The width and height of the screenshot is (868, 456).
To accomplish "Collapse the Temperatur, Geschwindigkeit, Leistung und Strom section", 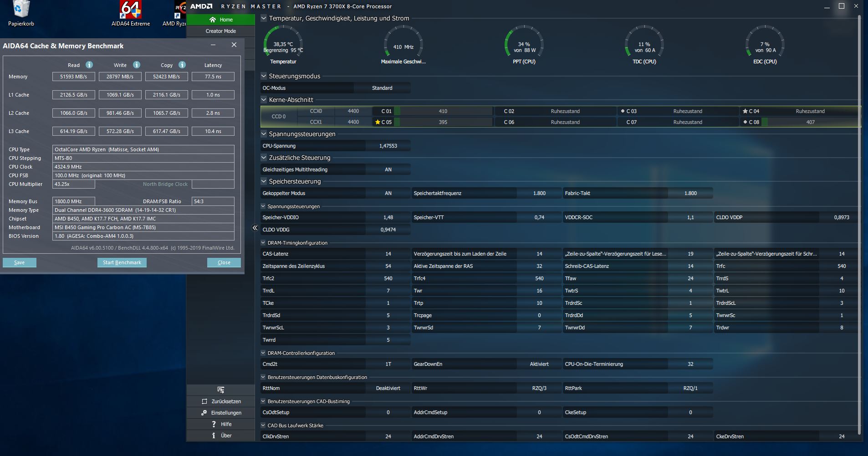I will [x=264, y=18].
